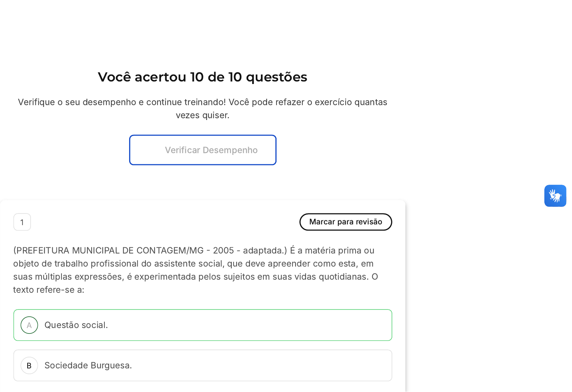Select the option A letter circle
572x392 pixels.
click(x=29, y=325)
